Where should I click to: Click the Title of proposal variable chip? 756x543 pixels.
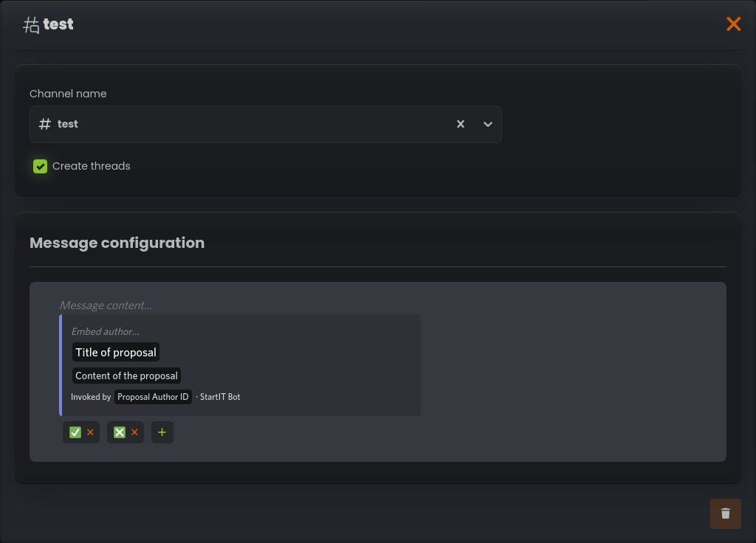pos(115,352)
